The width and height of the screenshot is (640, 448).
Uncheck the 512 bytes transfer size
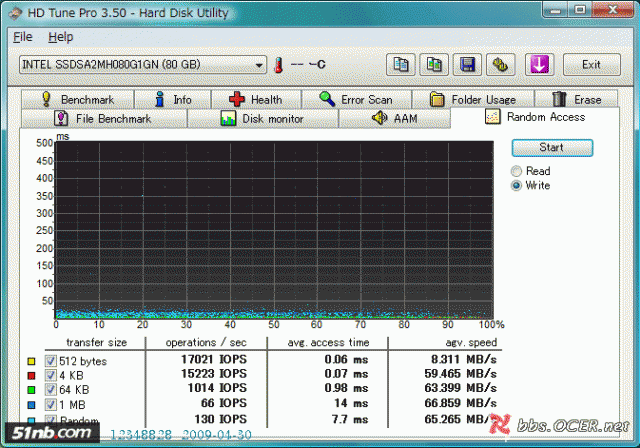pyautogui.click(x=50, y=360)
